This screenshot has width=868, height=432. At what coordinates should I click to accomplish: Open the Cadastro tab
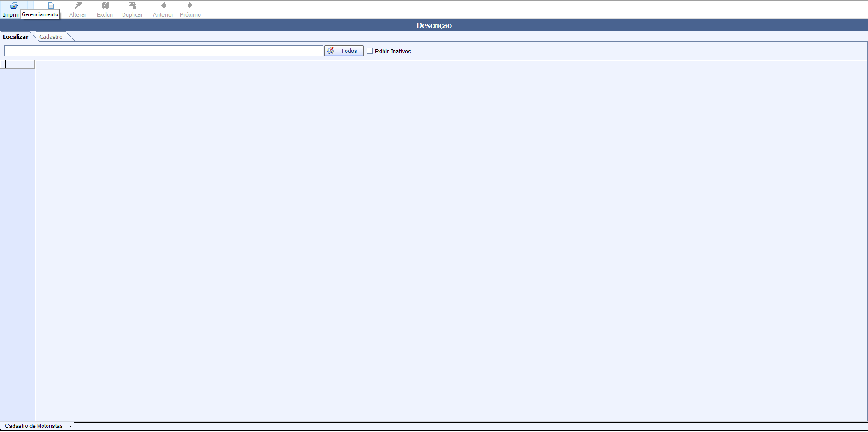click(51, 37)
